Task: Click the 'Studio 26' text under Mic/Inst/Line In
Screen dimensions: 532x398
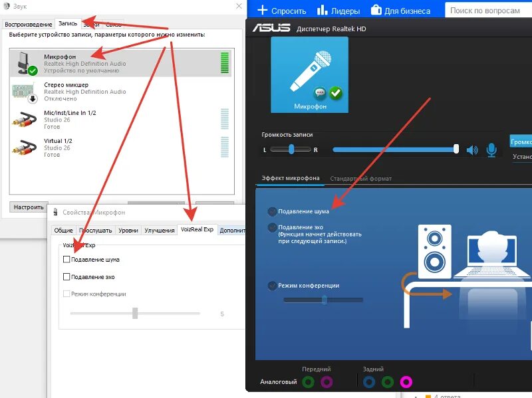Action: tap(57, 120)
